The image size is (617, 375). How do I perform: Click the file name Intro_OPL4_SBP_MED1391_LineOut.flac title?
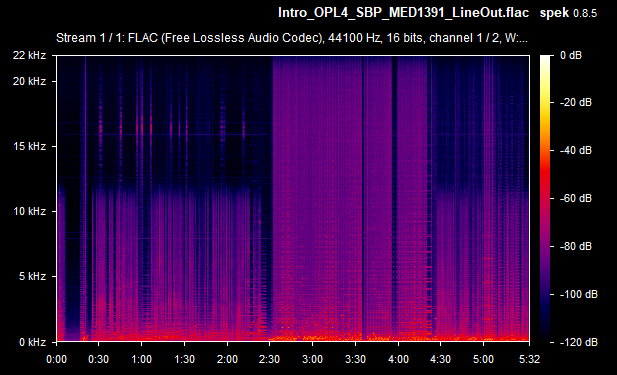(x=403, y=13)
